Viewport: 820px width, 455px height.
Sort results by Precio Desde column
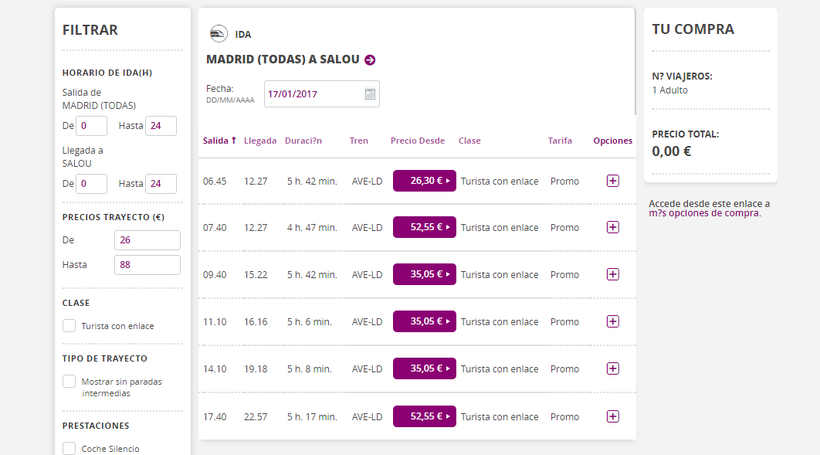click(417, 141)
